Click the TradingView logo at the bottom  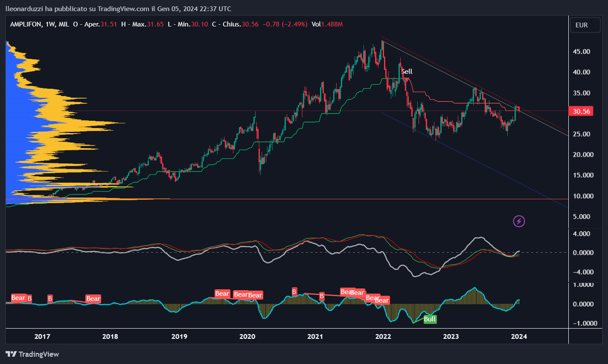coord(32,354)
